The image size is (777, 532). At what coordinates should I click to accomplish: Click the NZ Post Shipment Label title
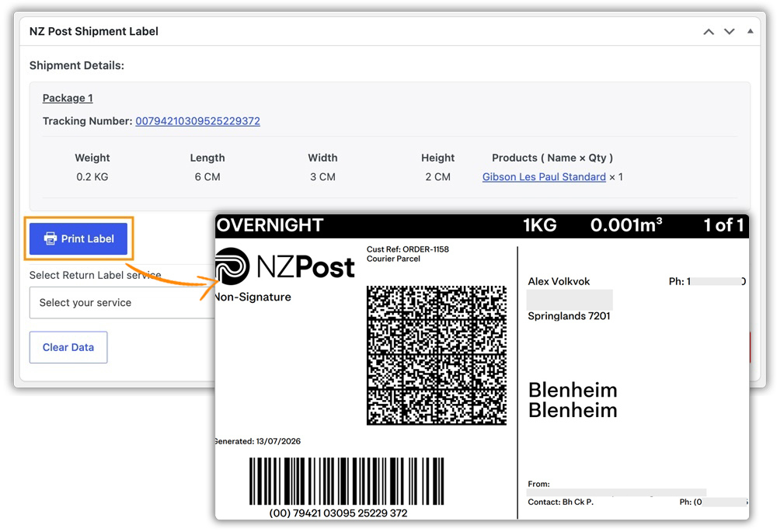tap(94, 31)
